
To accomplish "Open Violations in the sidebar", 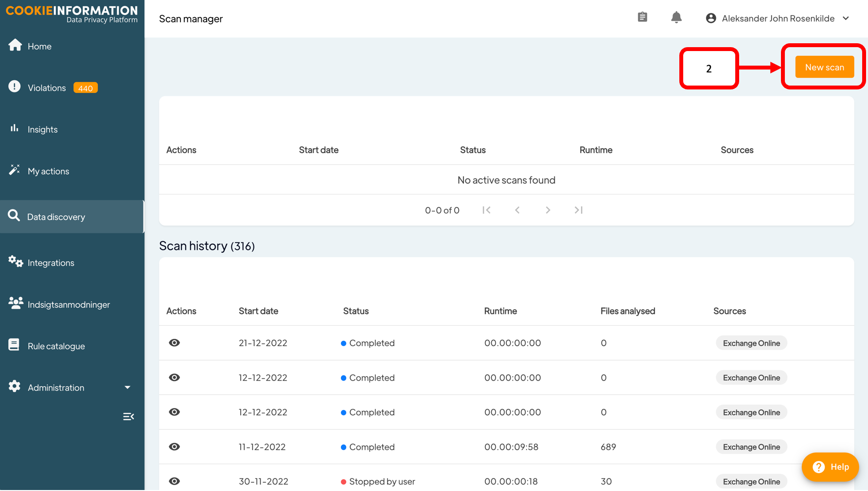I will point(47,88).
